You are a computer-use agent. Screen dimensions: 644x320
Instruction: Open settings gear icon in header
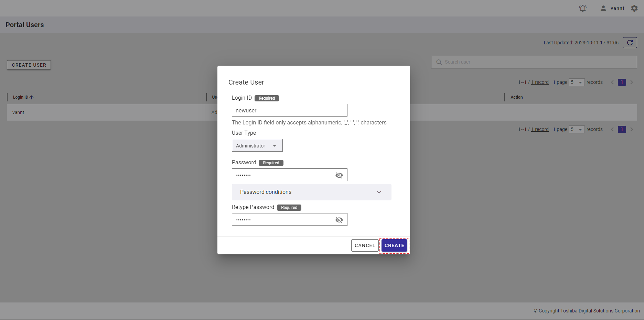coord(634,8)
